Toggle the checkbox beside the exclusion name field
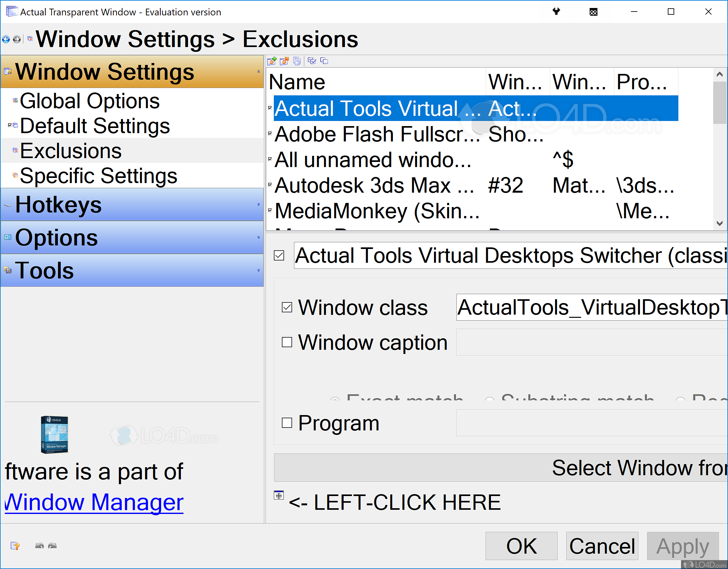The height and width of the screenshot is (569, 728). [x=279, y=255]
